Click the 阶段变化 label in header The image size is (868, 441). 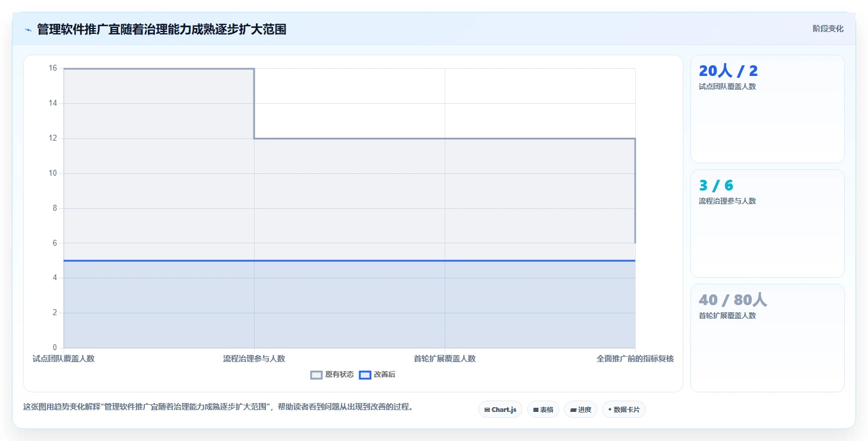(828, 28)
